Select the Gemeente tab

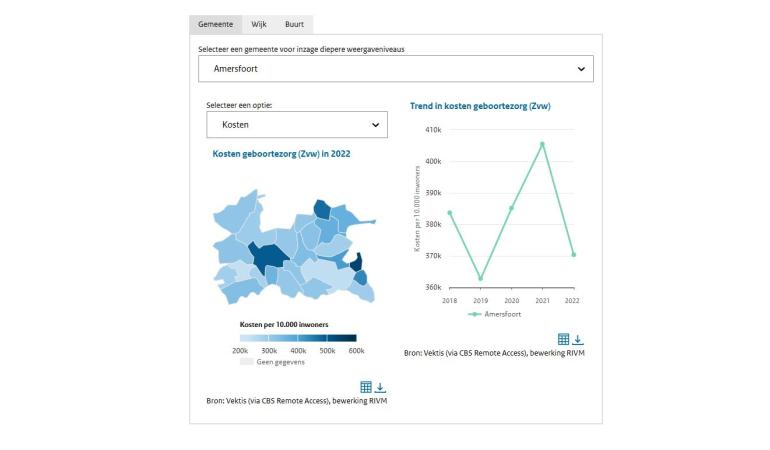pos(216,24)
